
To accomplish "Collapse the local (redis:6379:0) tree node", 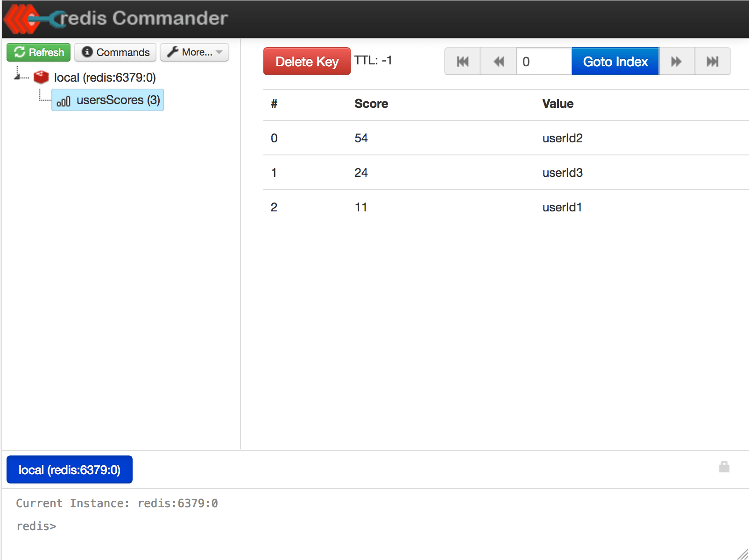I will pos(16,77).
